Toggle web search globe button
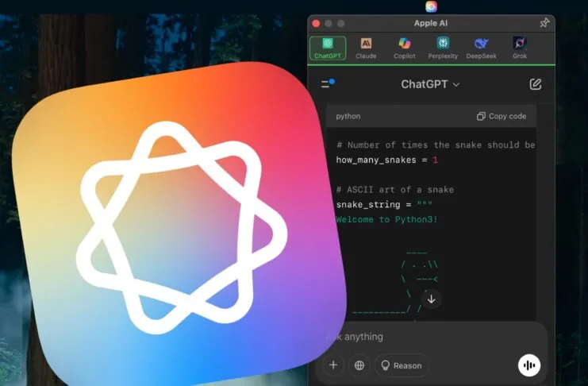 [359, 365]
